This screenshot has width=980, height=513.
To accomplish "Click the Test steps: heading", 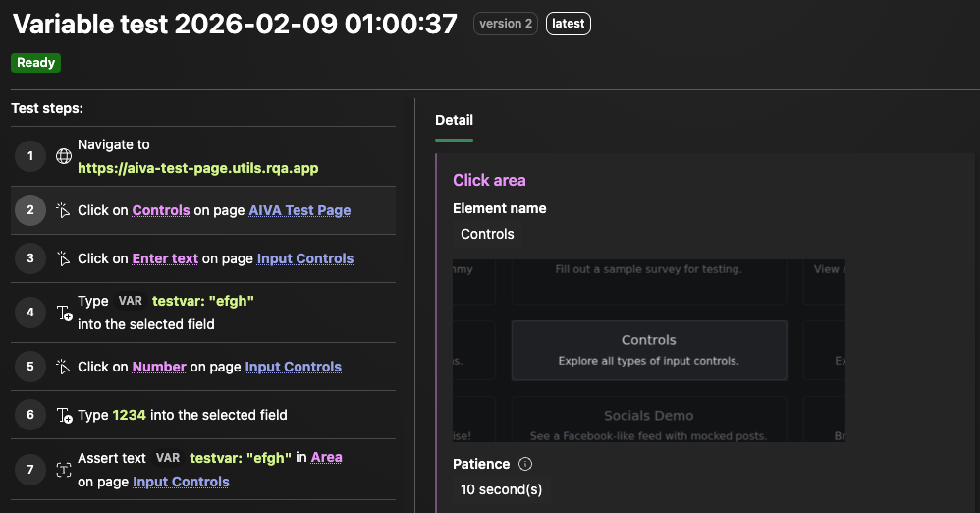I will click(x=47, y=108).
